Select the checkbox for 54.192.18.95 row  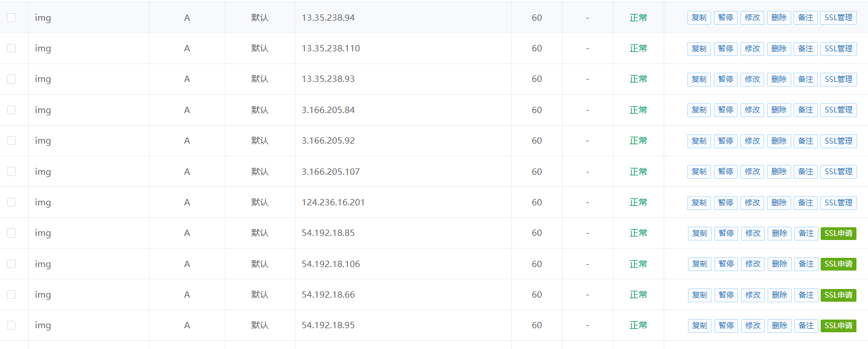pyautogui.click(x=11, y=325)
